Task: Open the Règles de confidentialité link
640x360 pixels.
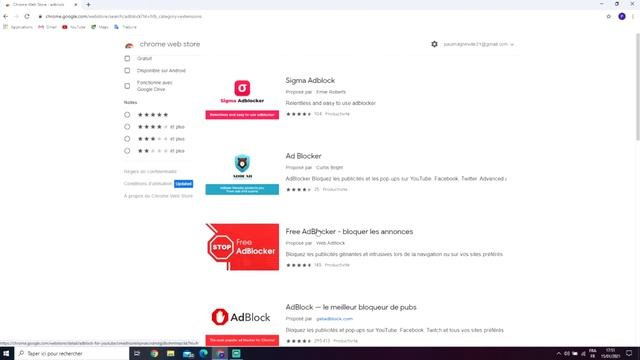Action: 150,171
